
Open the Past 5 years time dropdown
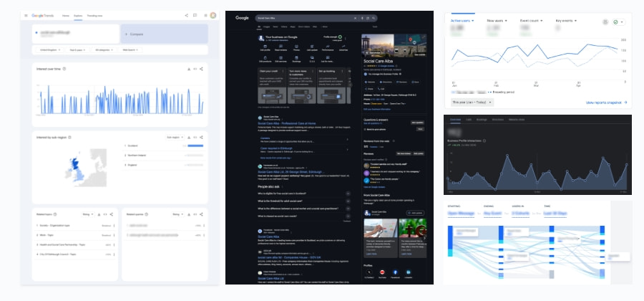click(77, 49)
